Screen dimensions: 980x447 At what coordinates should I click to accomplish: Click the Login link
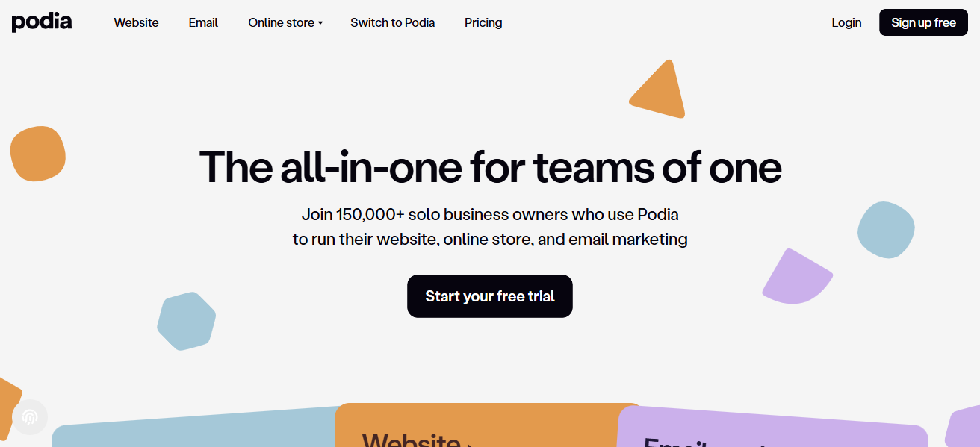(x=846, y=22)
